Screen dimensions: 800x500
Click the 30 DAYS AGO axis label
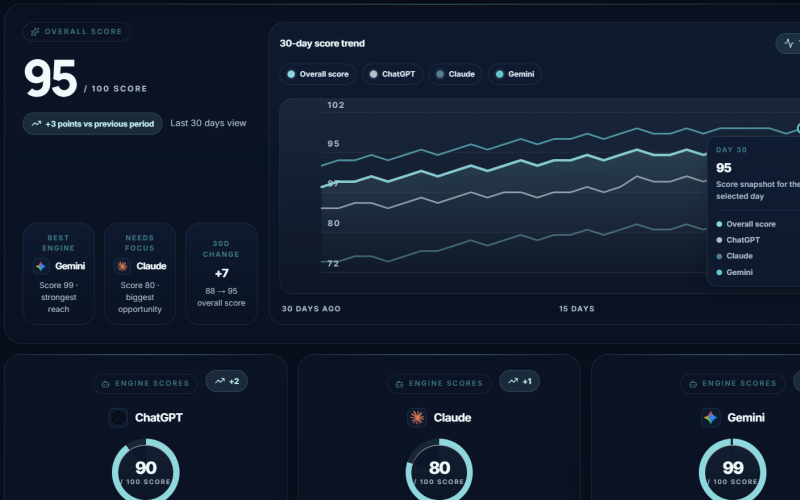click(311, 309)
